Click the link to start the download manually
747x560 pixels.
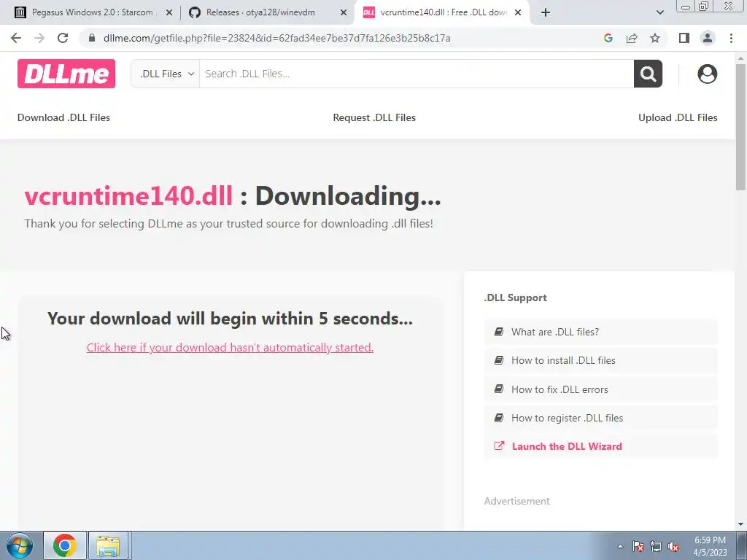[230, 348]
